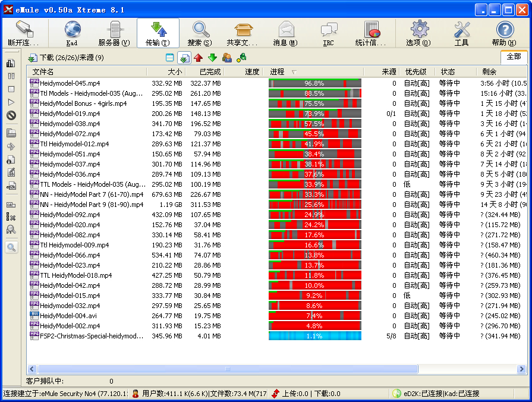Click the Resume download triangle icon
The width and height of the screenshot is (532, 402).
pos(11,102)
